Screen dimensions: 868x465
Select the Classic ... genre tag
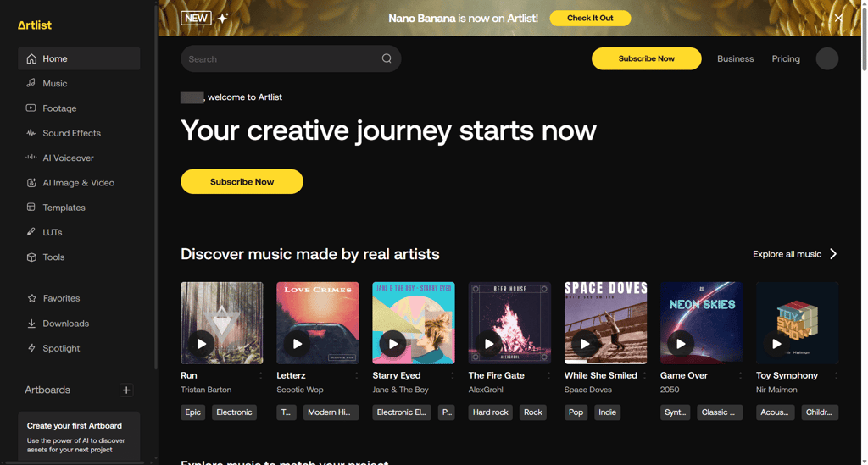pos(720,412)
